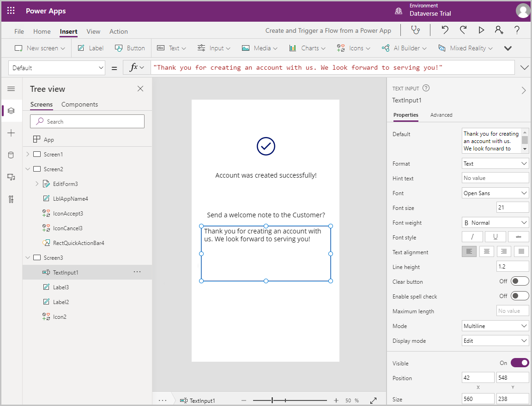The height and width of the screenshot is (406, 532).
Task: Open breadcrumb ellipsis at bottom bar
Action: tap(163, 400)
